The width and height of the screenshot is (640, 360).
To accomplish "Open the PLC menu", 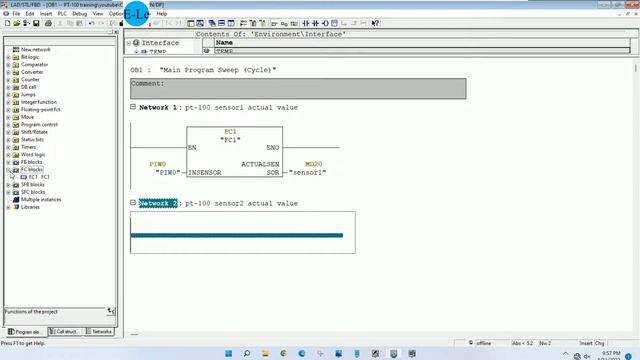I will (x=62, y=13).
